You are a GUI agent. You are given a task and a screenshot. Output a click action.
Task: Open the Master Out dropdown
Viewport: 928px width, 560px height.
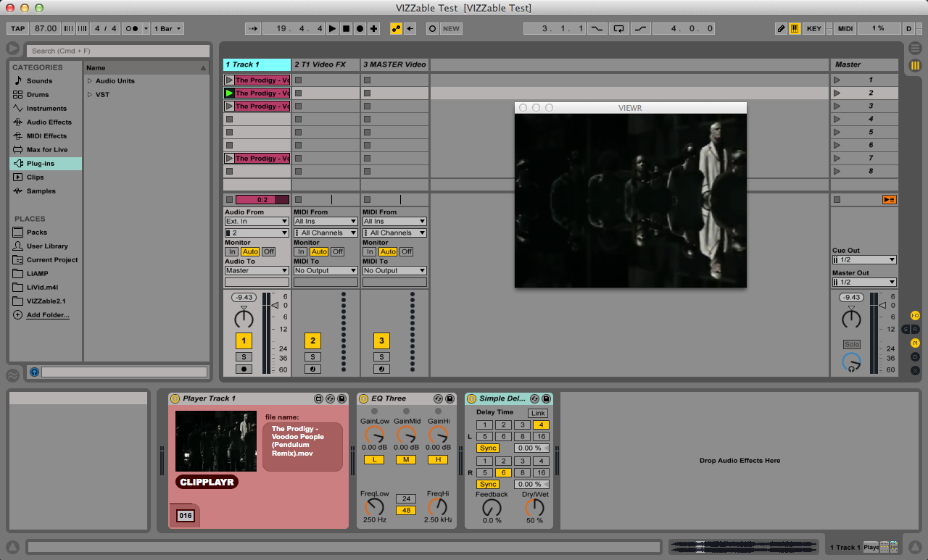coord(864,282)
